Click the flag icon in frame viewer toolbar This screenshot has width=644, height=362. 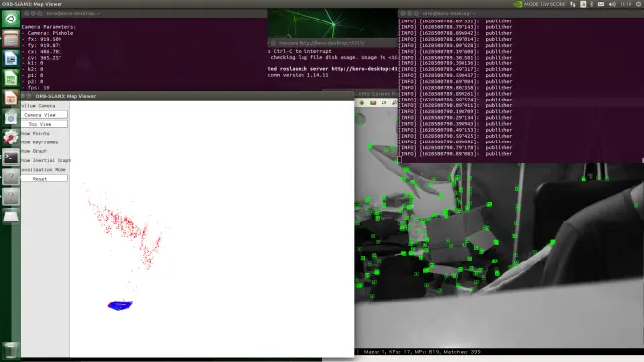[x=383, y=102]
